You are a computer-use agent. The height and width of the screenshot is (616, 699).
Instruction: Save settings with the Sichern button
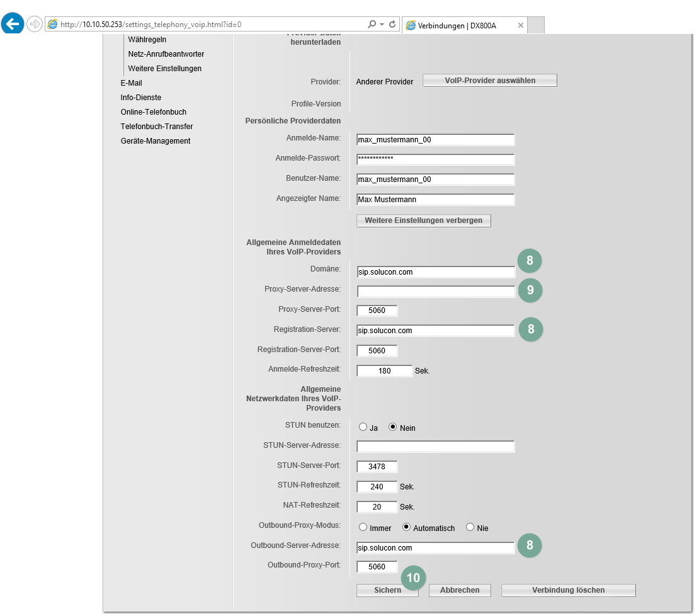click(x=387, y=590)
